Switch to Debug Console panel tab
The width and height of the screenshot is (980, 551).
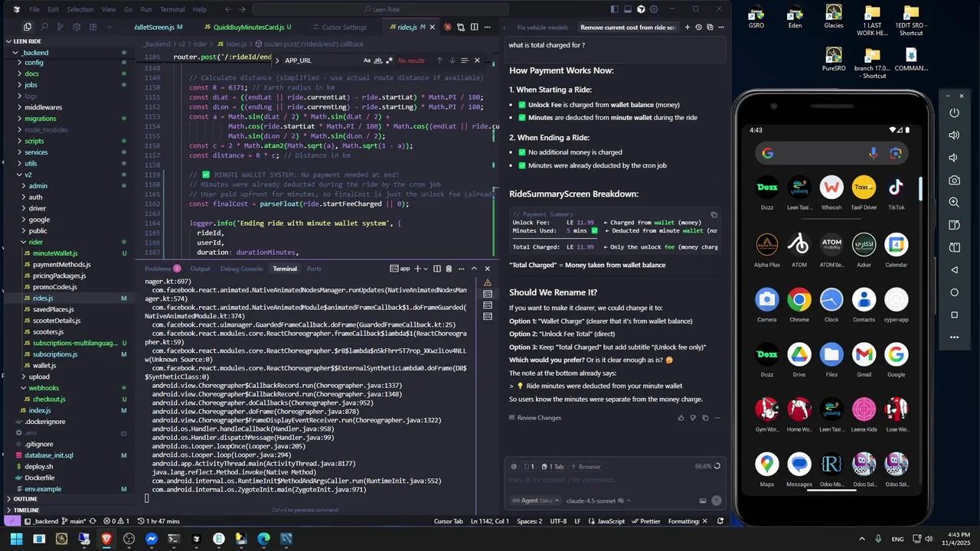coord(241,269)
